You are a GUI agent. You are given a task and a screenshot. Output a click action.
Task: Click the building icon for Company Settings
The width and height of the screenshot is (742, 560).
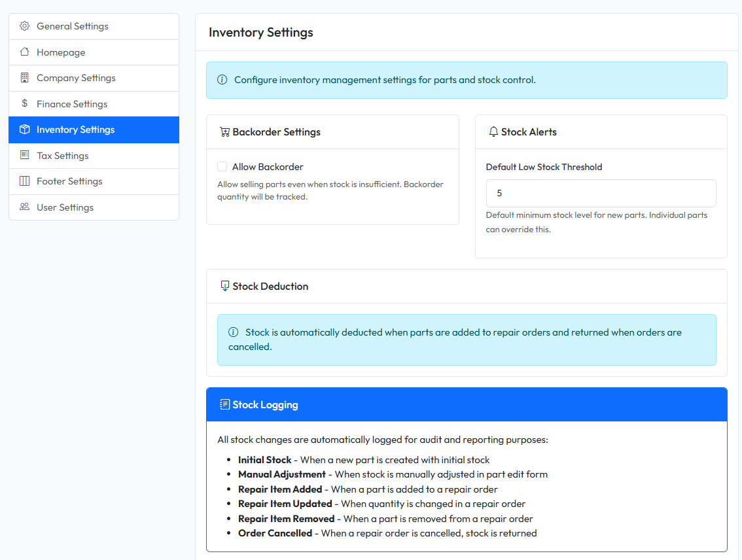(x=24, y=78)
